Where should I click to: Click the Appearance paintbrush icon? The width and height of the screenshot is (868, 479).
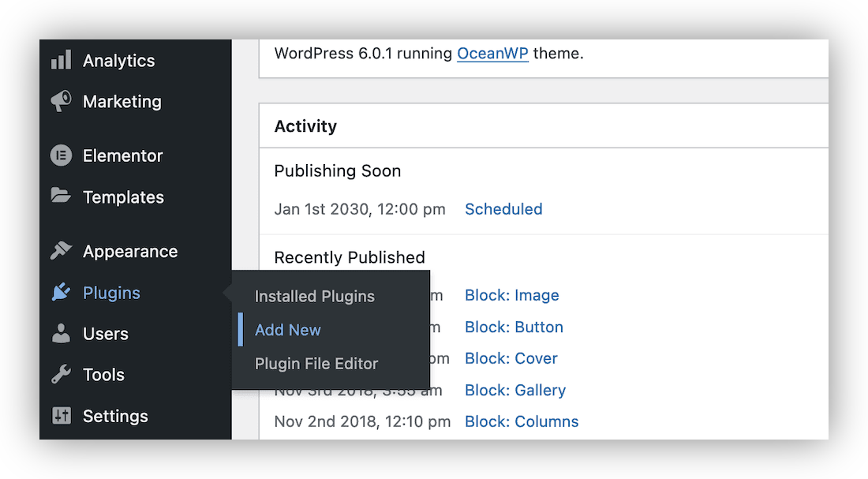[x=61, y=251]
